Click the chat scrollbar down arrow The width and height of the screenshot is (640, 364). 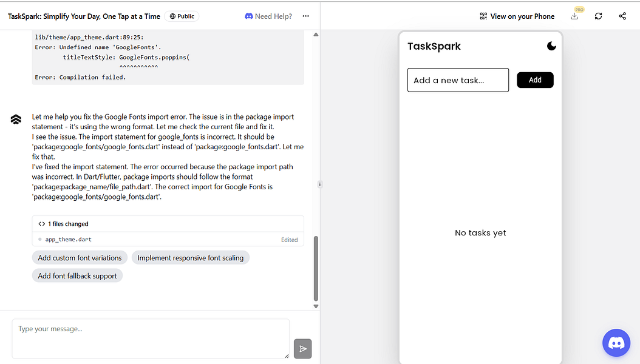pyautogui.click(x=316, y=306)
